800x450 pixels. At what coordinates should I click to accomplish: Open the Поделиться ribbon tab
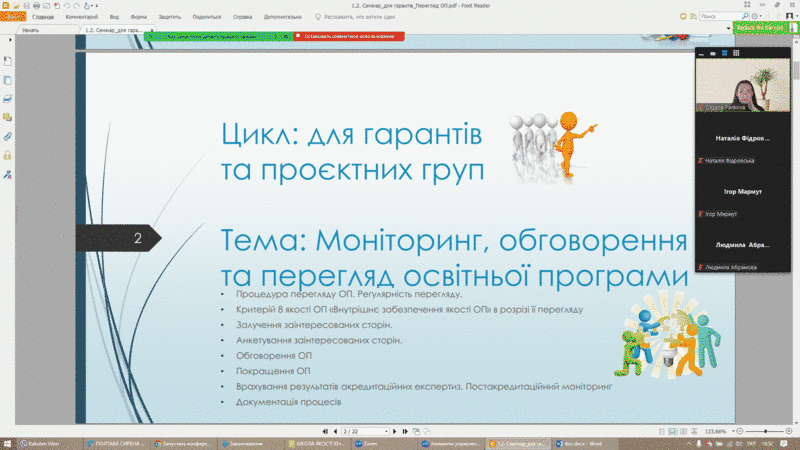[207, 17]
